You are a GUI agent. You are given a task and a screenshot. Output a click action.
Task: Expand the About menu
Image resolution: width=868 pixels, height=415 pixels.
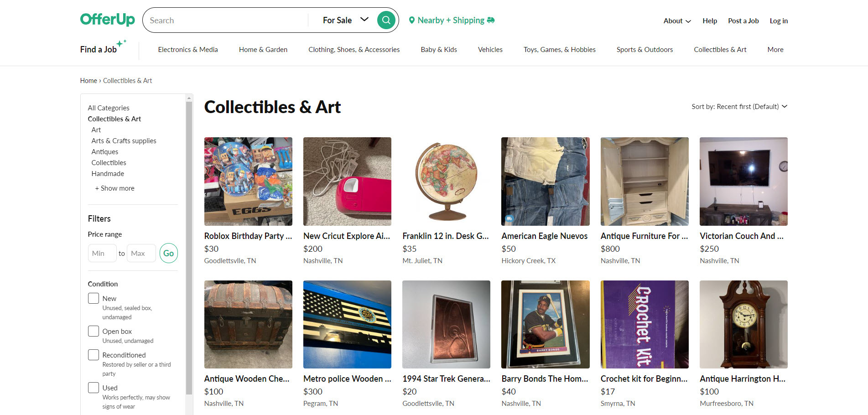(x=677, y=21)
